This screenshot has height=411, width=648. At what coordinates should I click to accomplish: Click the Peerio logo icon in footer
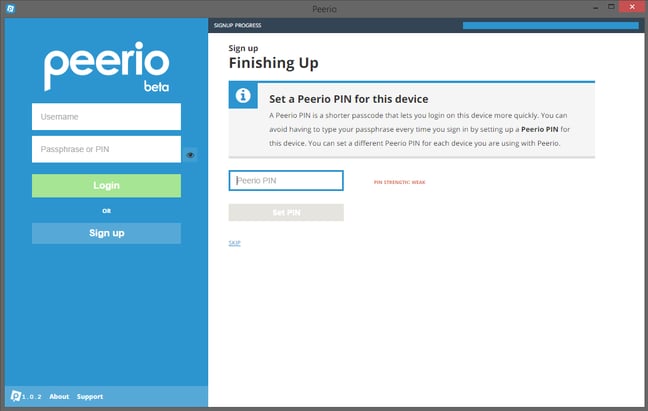point(15,396)
